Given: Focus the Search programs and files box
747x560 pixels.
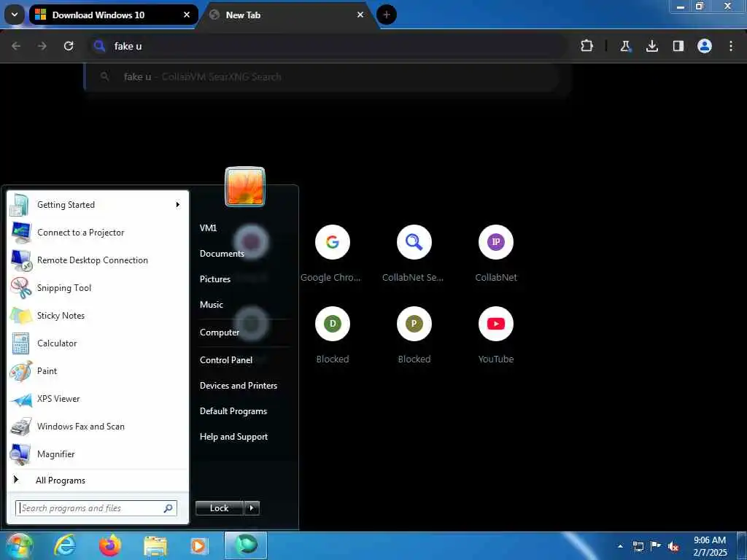Looking at the screenshot, I should click(x=96, y=508).
